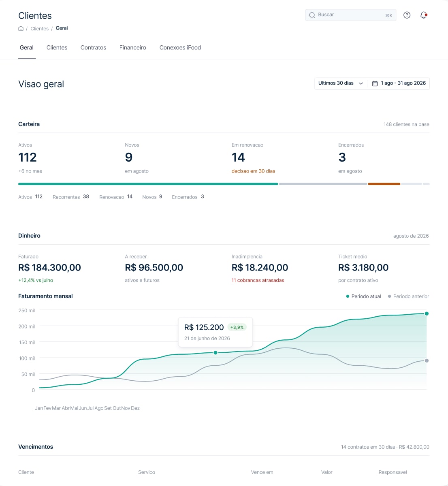448x486 pixels.
Task: Focus the Buscar search field
Action: pos(351,15)
